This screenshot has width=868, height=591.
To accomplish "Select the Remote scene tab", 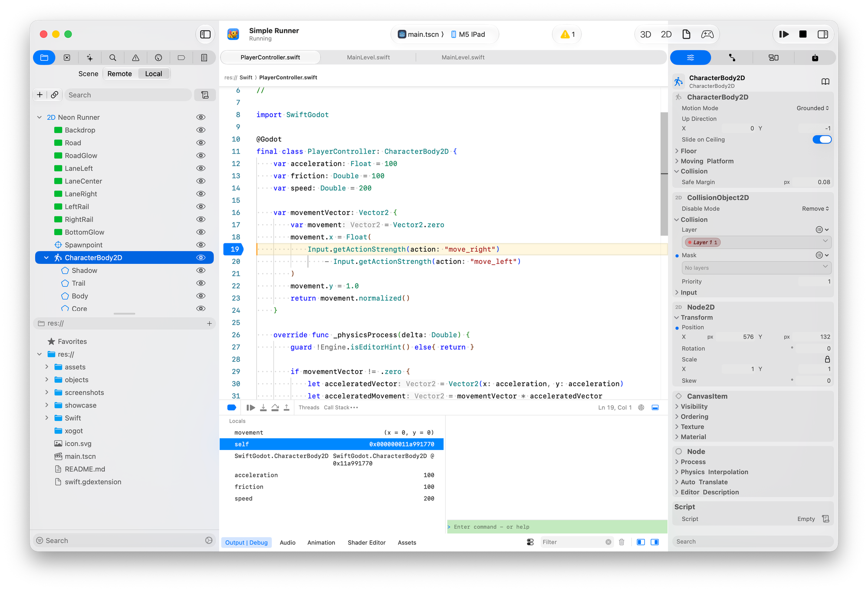I will [119, 74].
